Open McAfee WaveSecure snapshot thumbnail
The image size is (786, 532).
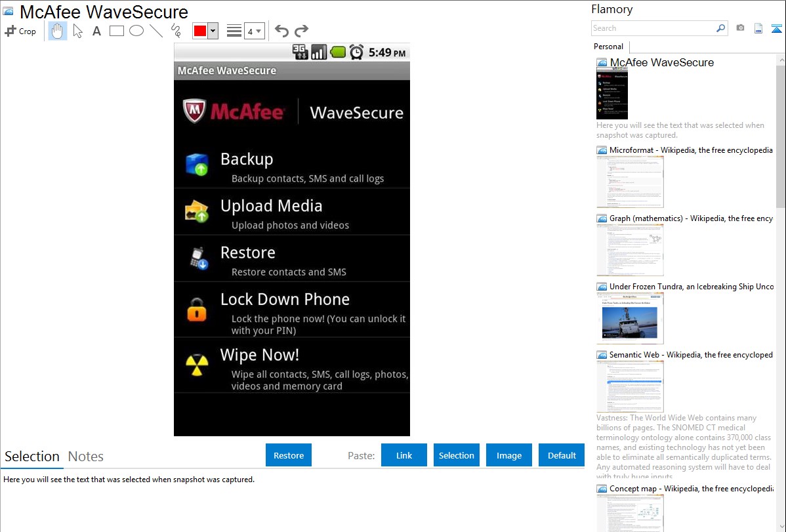(x=612, y=94)
